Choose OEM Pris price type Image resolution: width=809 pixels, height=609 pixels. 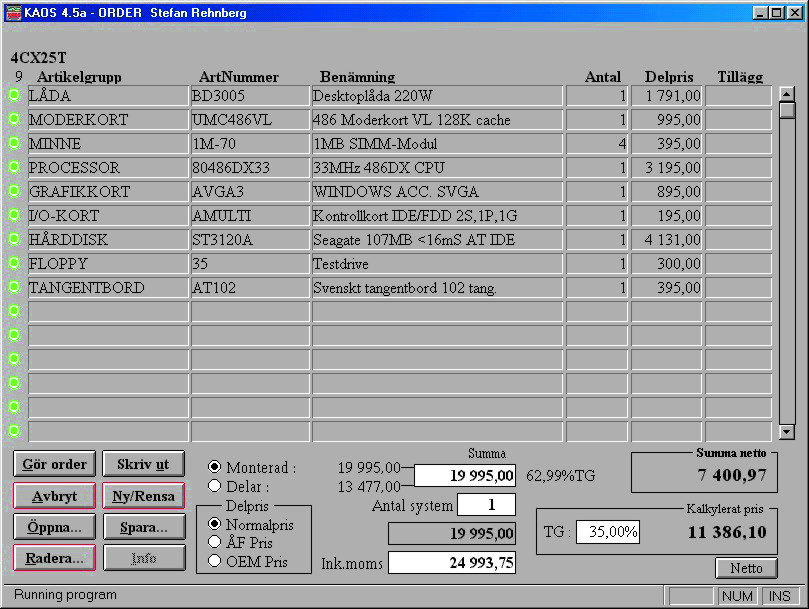pyautogui.click(x=215, y=561)
